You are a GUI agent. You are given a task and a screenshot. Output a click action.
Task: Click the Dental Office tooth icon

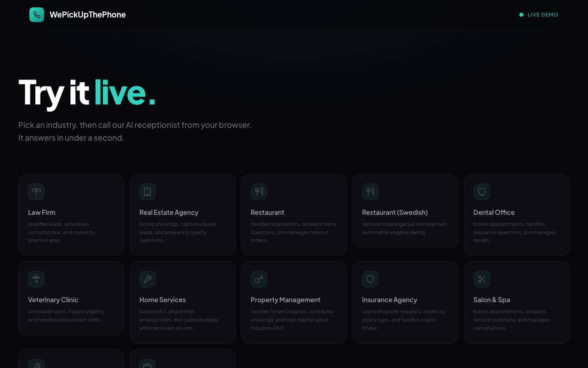(x=482, y=192)
